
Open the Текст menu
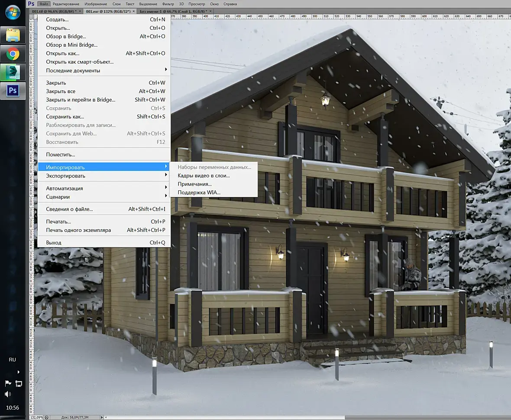pyautogui.click(x=130, y=4)
